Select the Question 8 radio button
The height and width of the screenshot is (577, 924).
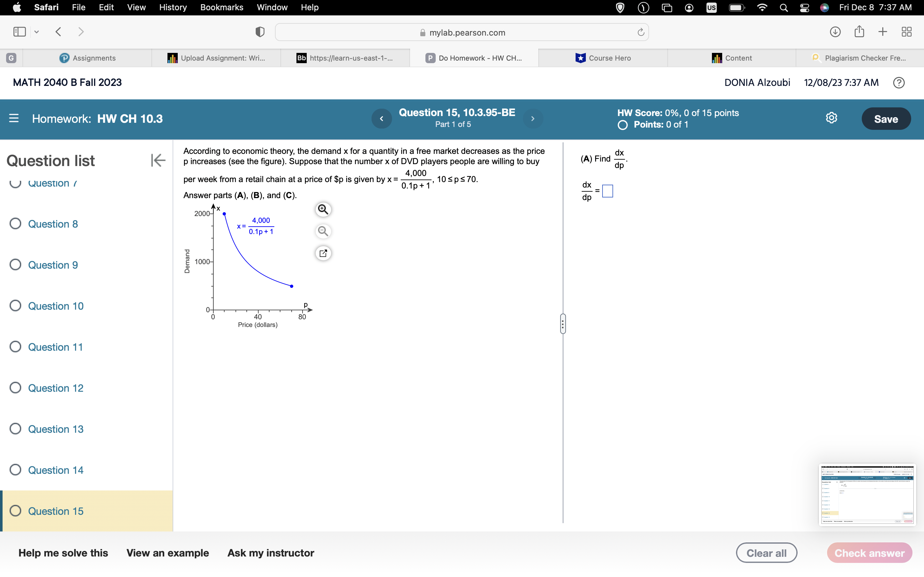click(x=15, y=224)
